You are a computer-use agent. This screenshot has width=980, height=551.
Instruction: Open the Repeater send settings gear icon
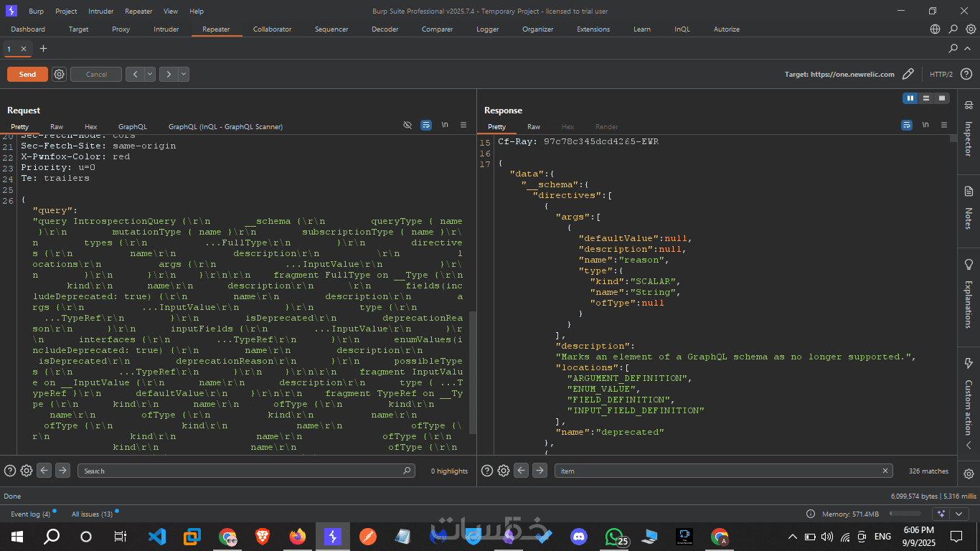tap(60, 74)
